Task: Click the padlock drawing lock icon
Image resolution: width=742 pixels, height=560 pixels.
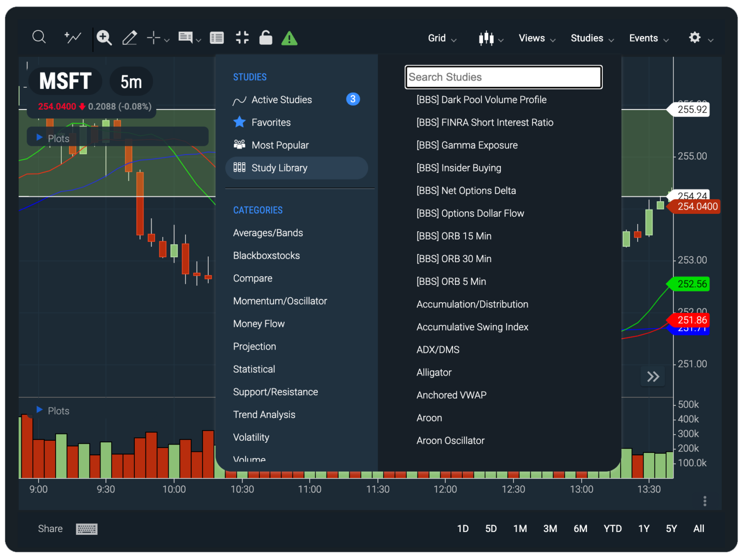Action: [265, 37]
